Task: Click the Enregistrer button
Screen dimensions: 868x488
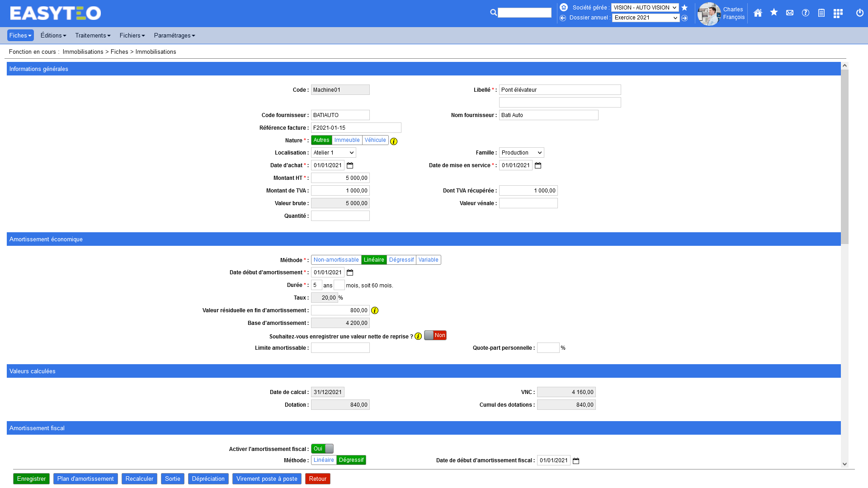Action: point(31,479)
